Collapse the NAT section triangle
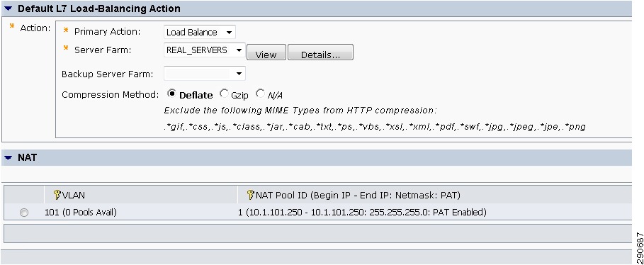Image resolution: width=644 pixels, height=265 pixels. pos(9,157)
